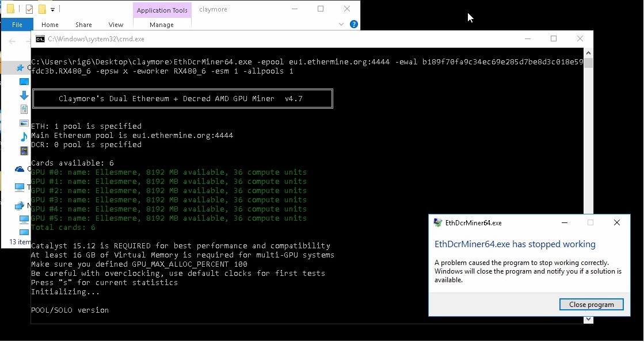This screenshot has width=644, height=342.
Task: Click the 'GPU #0: name: Ellesmere' line
Action: pyautogui.click(x=169, y=172)
